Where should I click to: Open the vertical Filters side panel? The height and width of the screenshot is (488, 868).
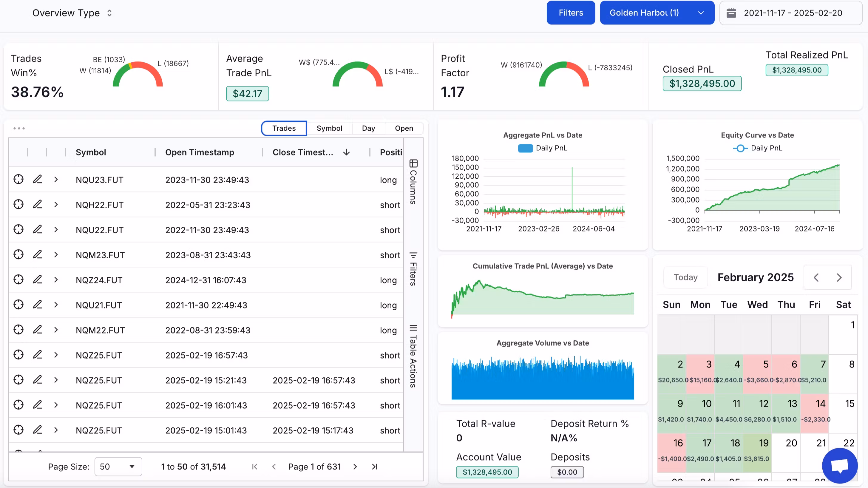click(x=413, y=269)
